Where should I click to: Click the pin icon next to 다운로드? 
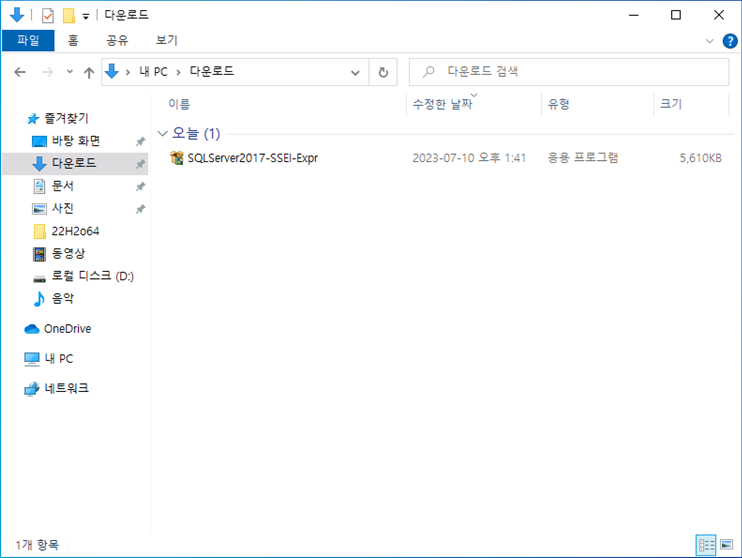(x=140, y=164)
